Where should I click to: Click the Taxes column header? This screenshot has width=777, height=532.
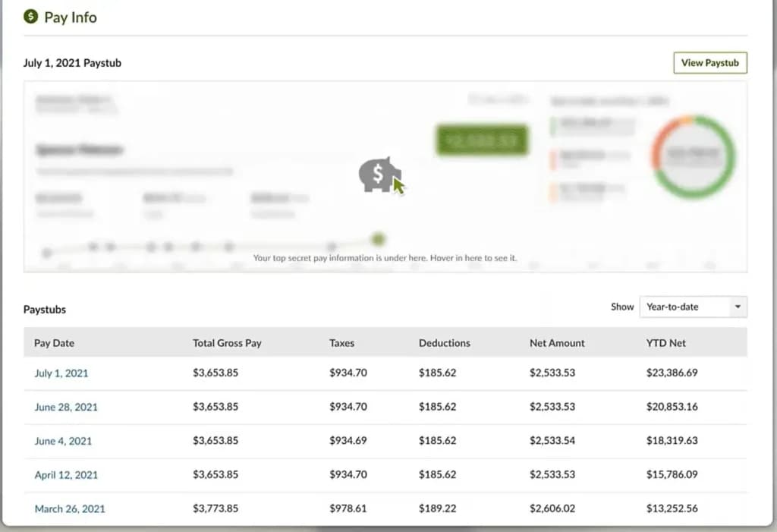(x=342, y=343)
